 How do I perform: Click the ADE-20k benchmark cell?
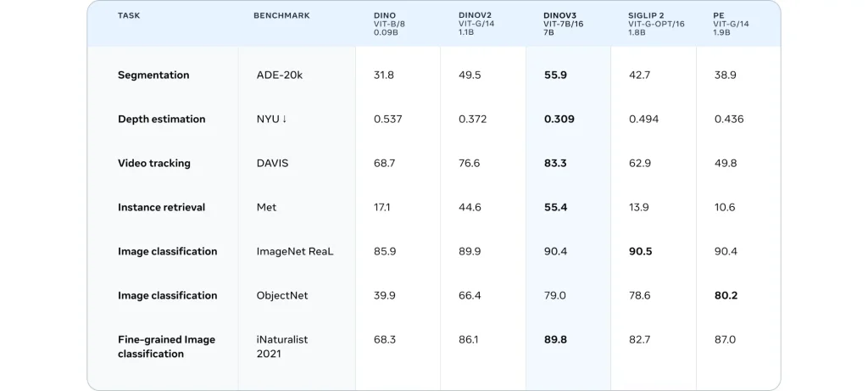click(280, 75)
